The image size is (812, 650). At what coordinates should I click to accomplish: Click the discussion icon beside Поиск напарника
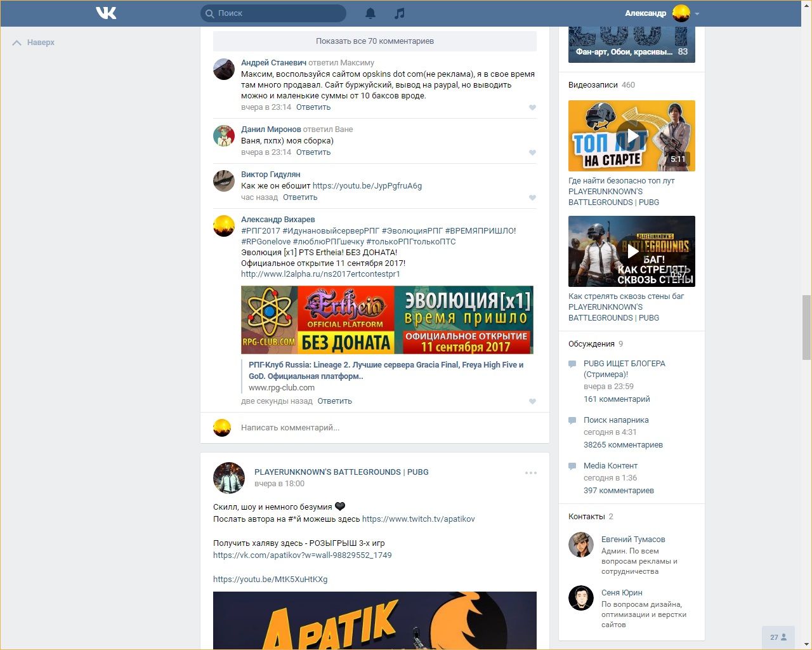click(572, 420)
